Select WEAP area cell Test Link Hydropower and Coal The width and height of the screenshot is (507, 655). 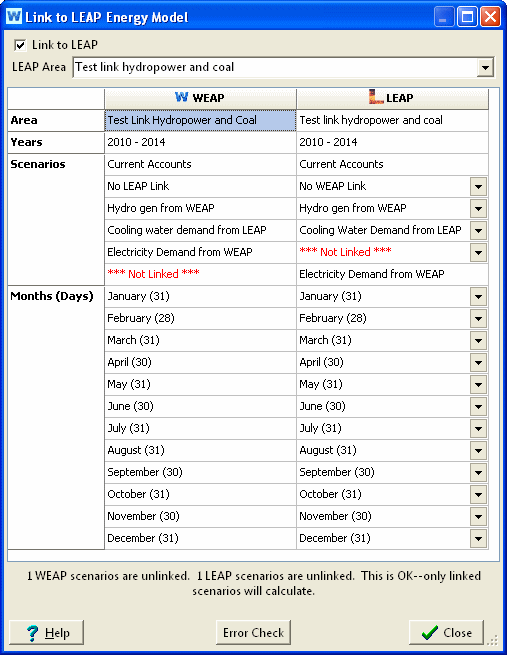pos(200,120)
